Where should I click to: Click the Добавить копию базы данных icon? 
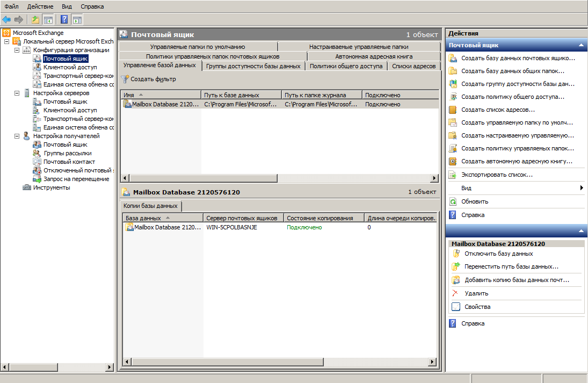pyautogui.click(x=456, y=280)
